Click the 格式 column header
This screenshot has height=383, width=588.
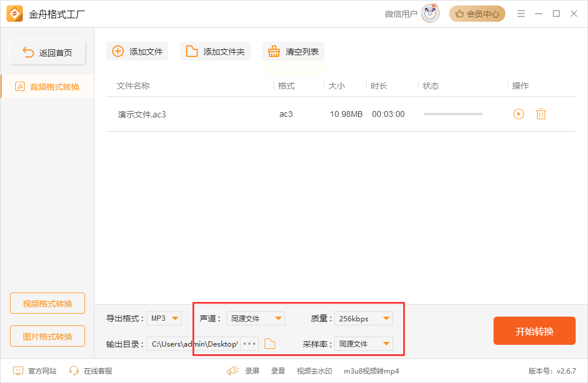tap(286, 86)
